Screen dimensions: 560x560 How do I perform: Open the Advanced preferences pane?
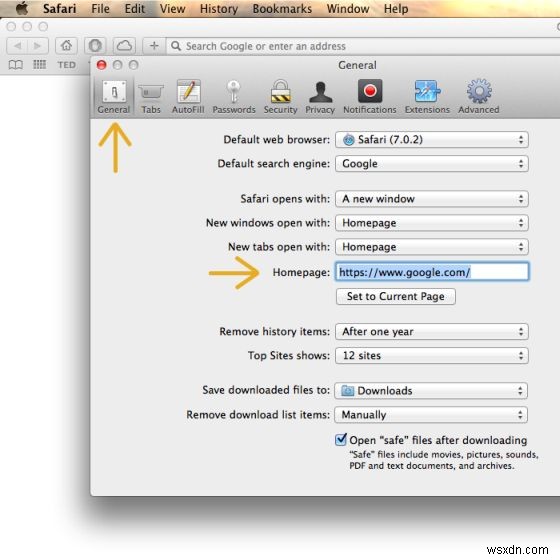pos(479,97)
